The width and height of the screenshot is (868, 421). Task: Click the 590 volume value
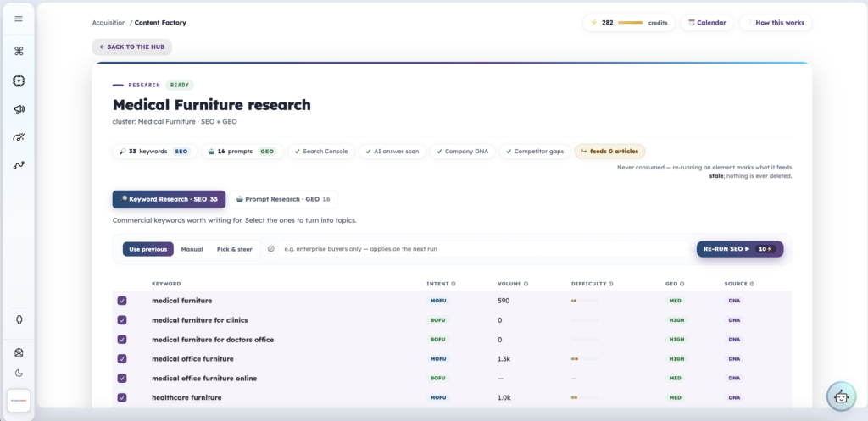coord(504,301)
